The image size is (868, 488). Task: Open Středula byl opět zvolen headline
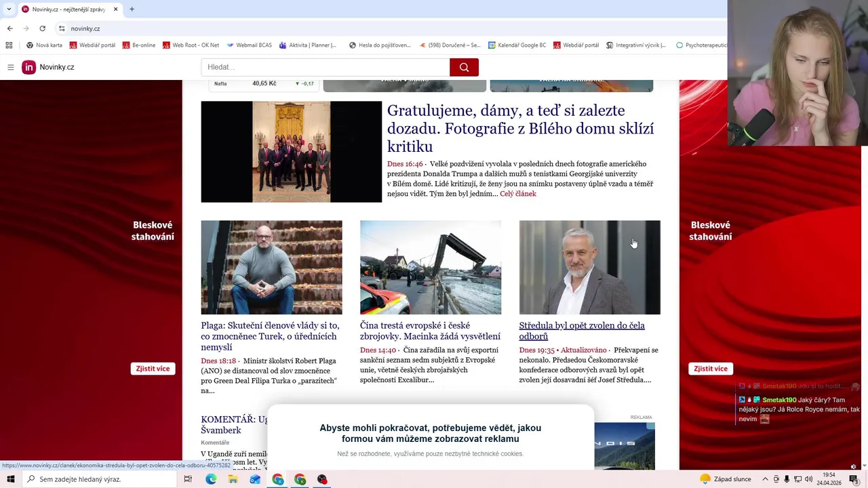(582, 331)
